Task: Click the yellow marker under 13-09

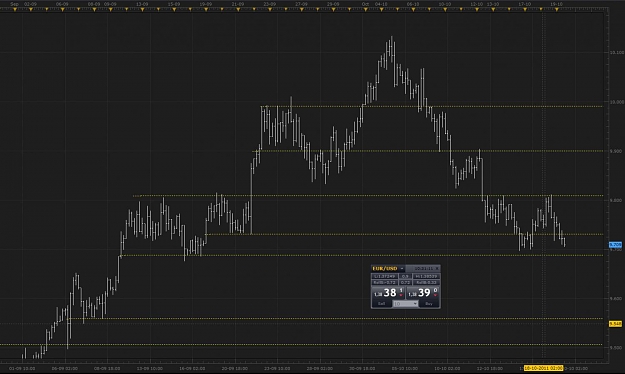Action: tap(142, 9)
